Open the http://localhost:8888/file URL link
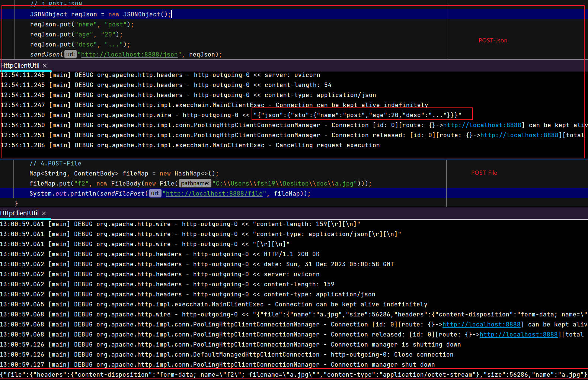This screenshot has width=588, height=380. (x=214, y=193)
